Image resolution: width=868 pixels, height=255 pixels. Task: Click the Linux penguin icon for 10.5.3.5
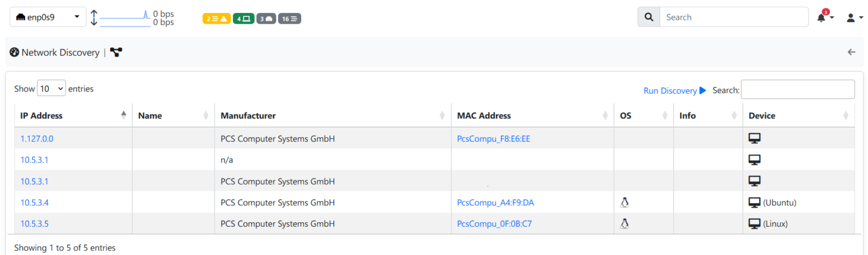point(624,223)
